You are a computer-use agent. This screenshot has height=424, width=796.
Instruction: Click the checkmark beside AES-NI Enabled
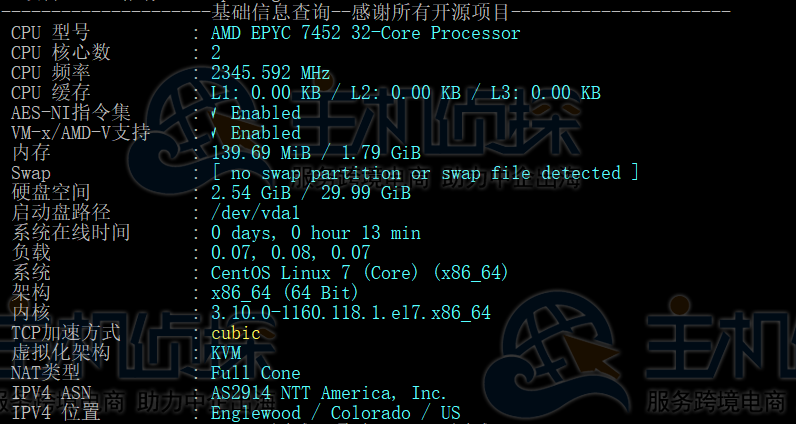click(x=215, y=113)
